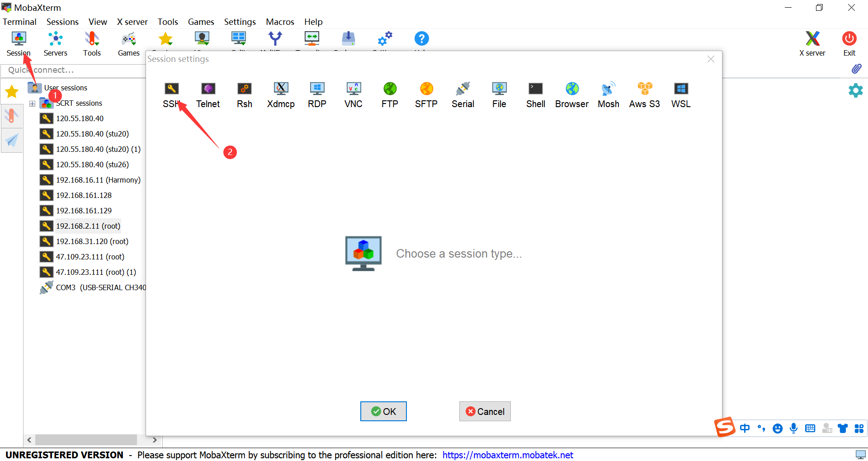This screenshot has width=868, height=461.
Task: Click the sessions panel scrollbar right arrow
Action: coord(155,440)
